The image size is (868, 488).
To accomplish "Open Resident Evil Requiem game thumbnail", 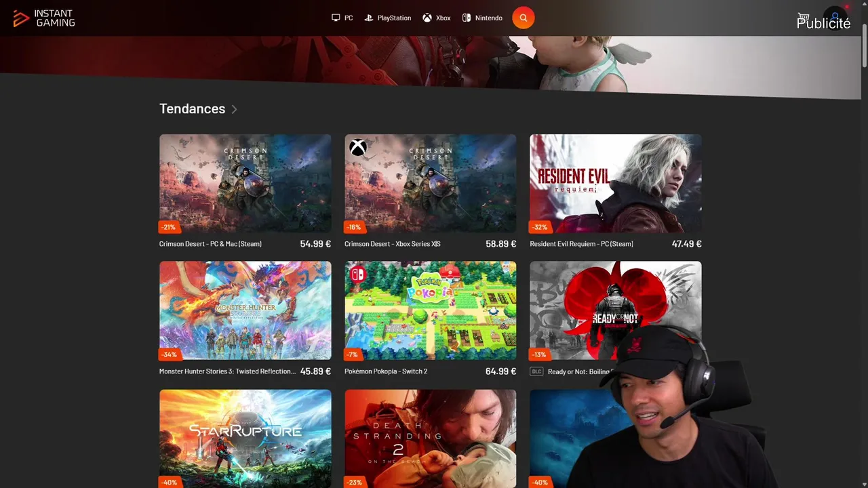I will [x=616, y=184].
